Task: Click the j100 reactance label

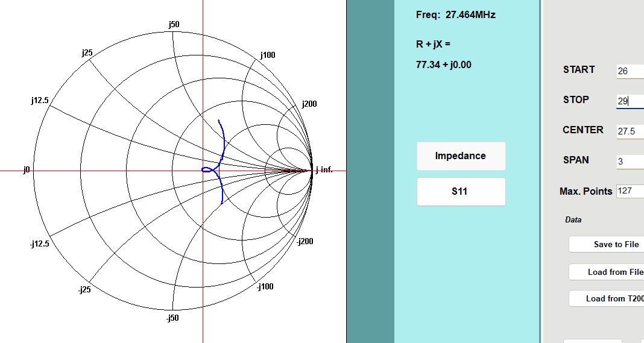Action: tap(268, 55)
